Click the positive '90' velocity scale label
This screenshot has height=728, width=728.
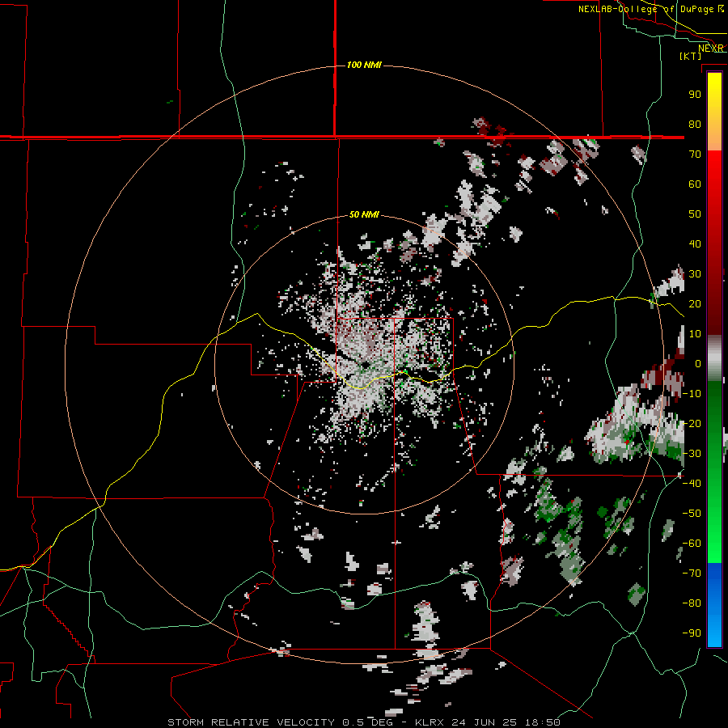(695, 95)
